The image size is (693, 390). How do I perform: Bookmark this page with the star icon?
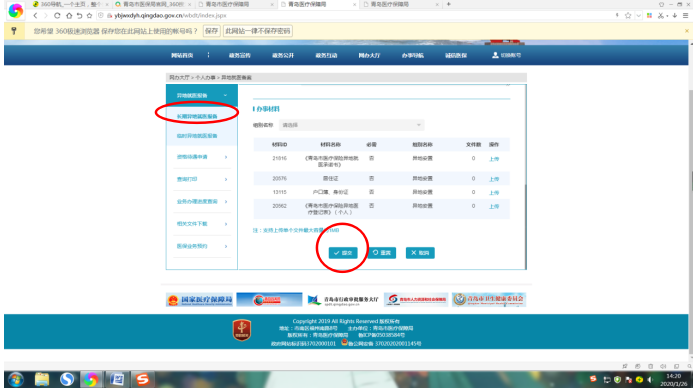click(x=628, y=15)
